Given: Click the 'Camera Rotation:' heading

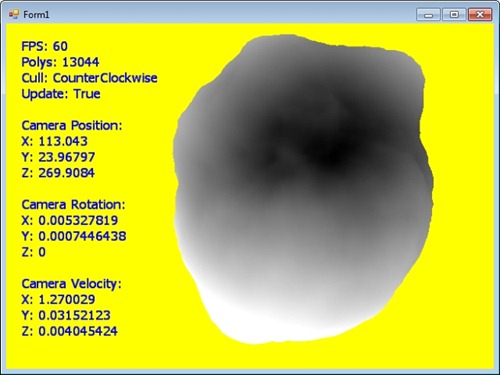Looking at the screenshot, I should pyautogui.click(x=73, y=205).
